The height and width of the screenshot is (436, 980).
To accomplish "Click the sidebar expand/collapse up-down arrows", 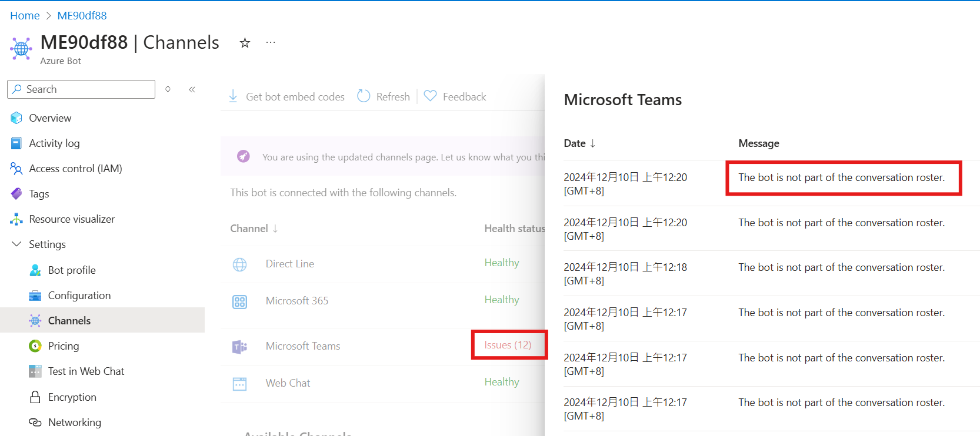I will point(168,89).
